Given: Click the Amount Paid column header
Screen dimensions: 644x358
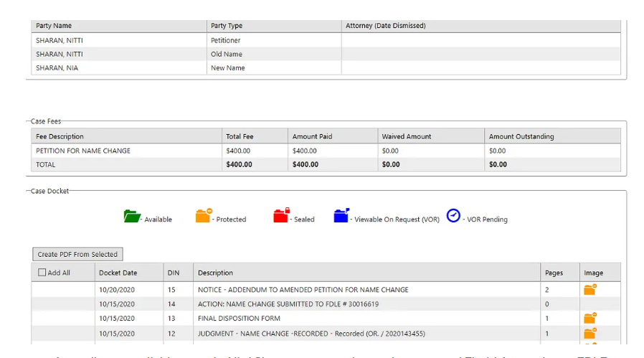Looking at the screenshot, I should (312, 136).
